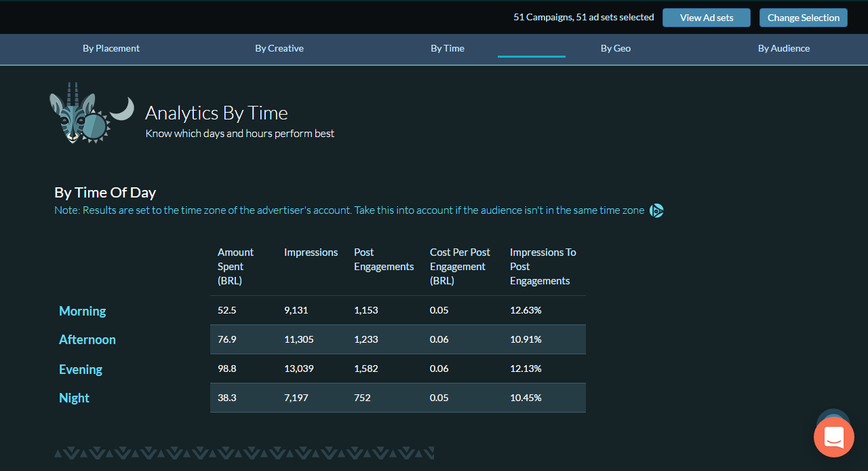The image size is (868, 471).
Task: Click the Night ratio 10.45%
Action: [526, 398]
